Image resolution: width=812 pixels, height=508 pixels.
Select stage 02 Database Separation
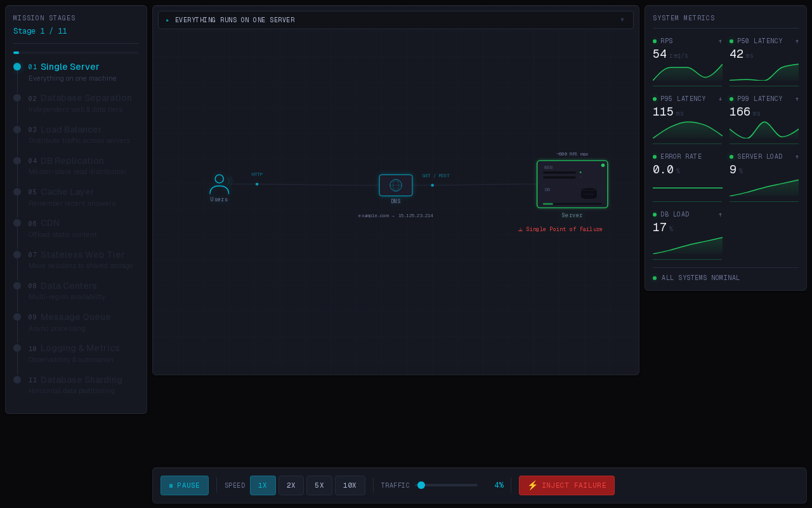[76, 104]
